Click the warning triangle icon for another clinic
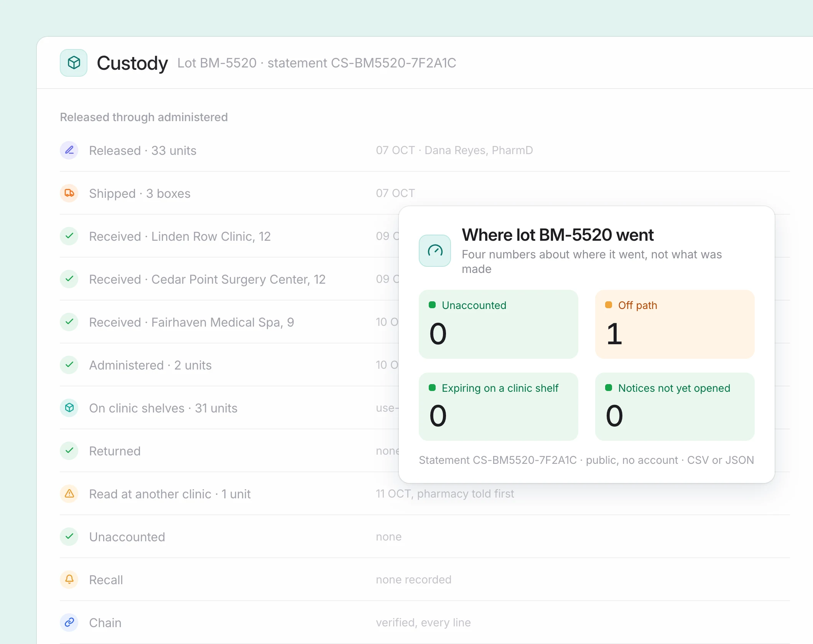The width and height of the screenshot is (813, 644). (x=69, y=494)
